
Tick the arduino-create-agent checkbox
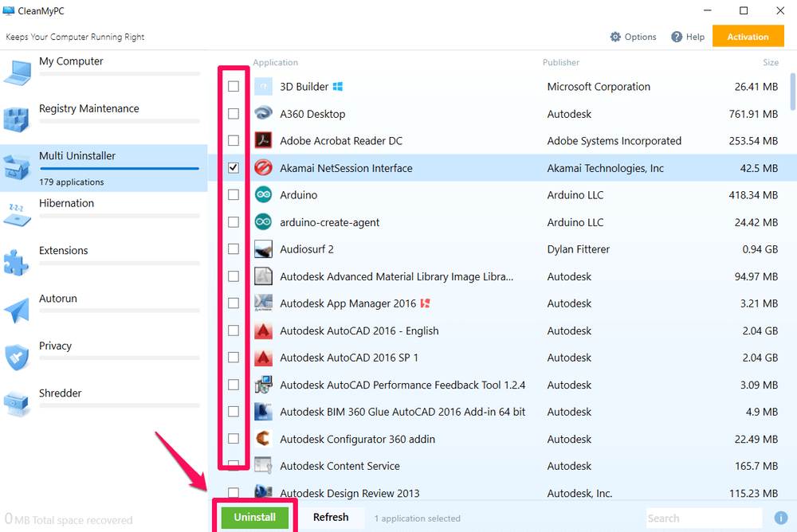click(x=234, y=222)
